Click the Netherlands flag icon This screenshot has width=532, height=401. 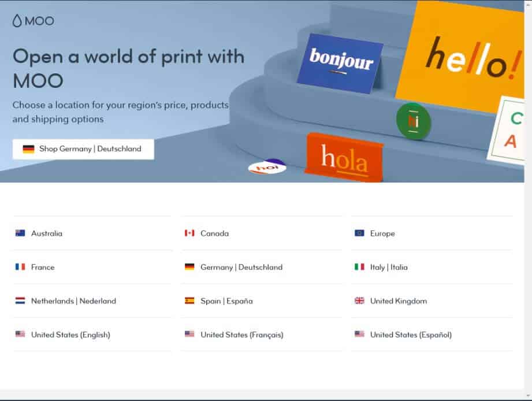(x=20, y=300)
